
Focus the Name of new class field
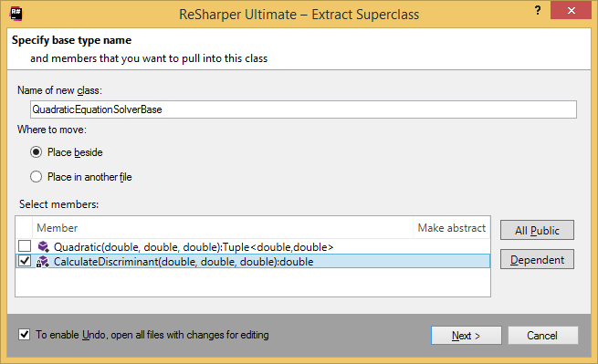[303, 109]
